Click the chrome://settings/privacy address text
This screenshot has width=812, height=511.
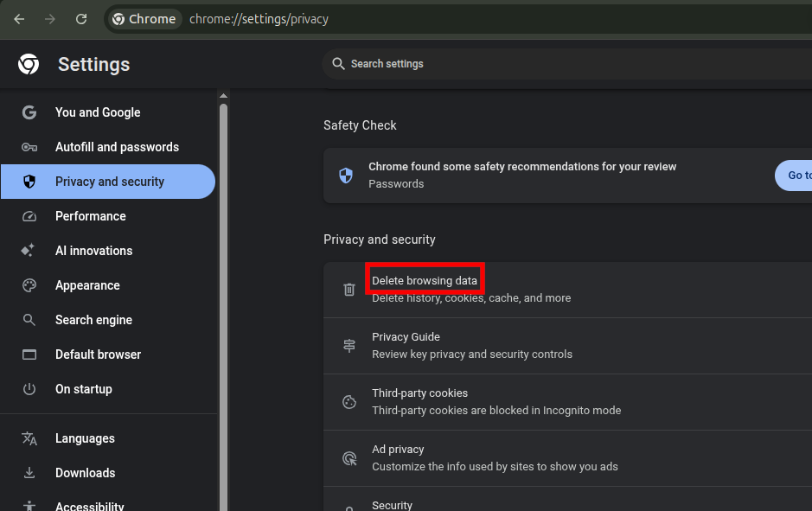[259, 19]
